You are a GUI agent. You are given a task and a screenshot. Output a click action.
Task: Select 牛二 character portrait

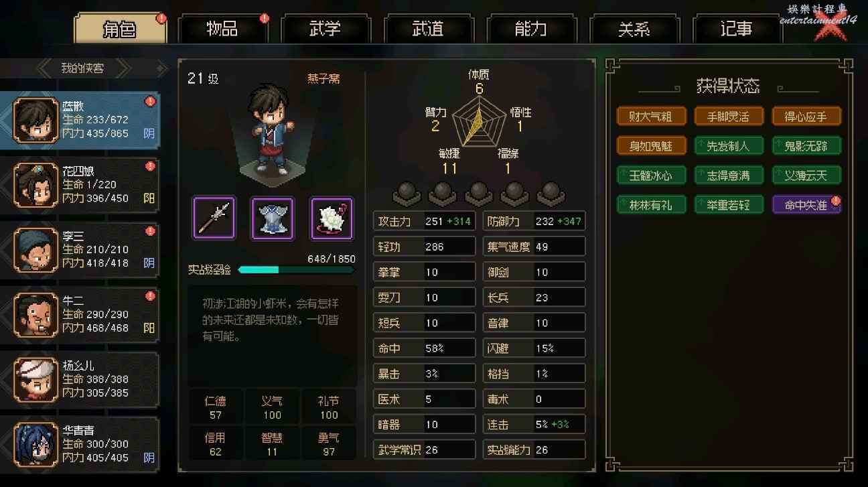(36, 314)
